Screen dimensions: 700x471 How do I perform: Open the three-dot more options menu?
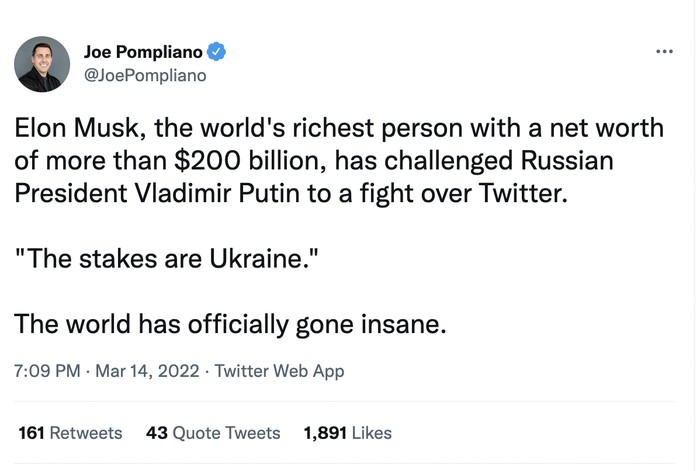[663, 51]
